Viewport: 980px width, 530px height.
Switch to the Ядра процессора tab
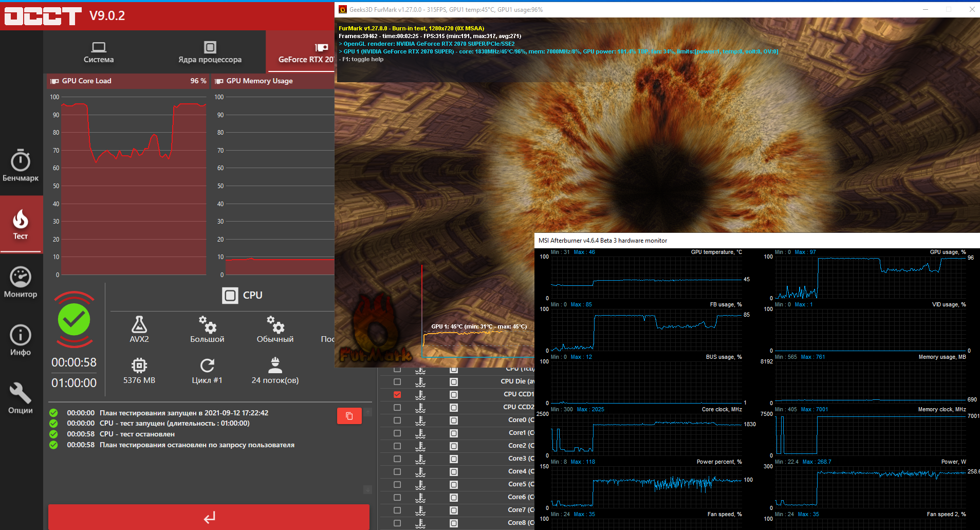coord(210,52)
